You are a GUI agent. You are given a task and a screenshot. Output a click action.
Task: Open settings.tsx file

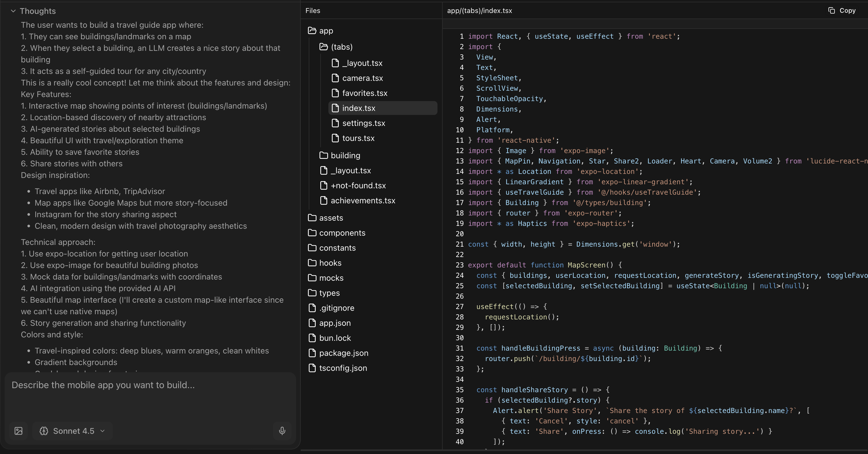point(363,123)
